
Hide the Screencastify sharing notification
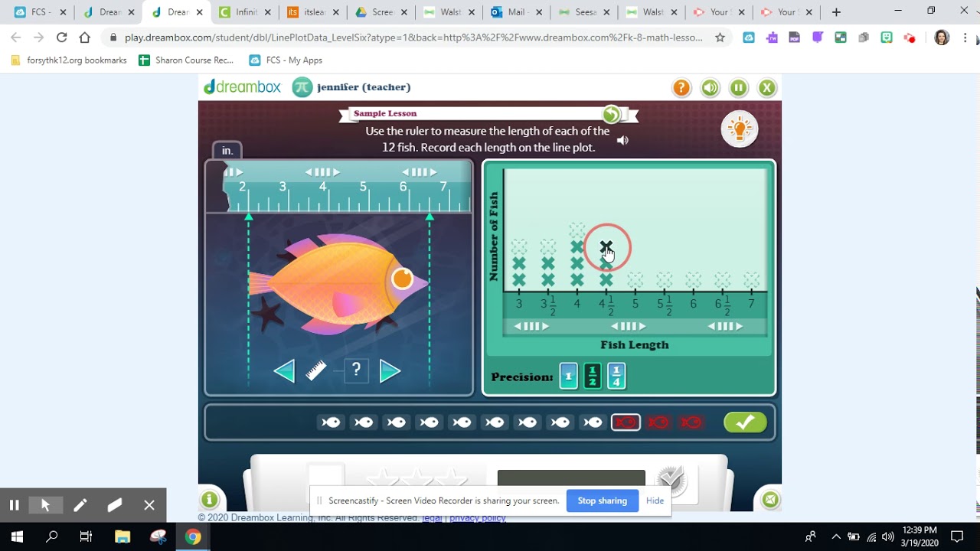tap(655, 500)
